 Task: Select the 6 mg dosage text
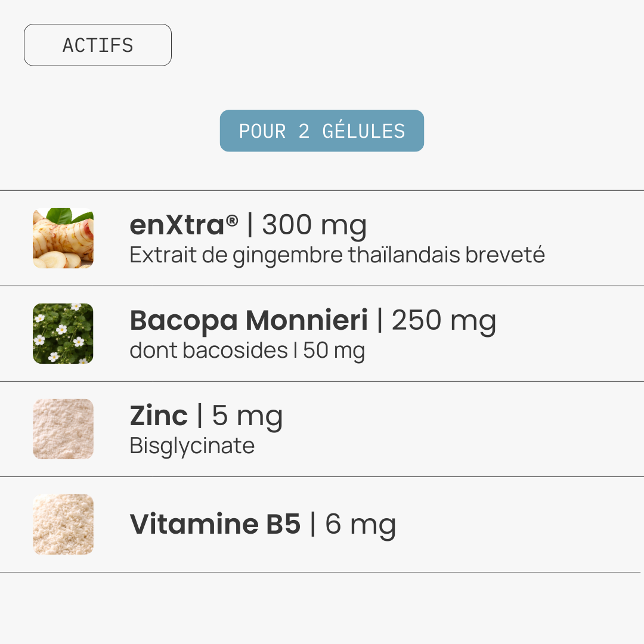tap(360, 524)
